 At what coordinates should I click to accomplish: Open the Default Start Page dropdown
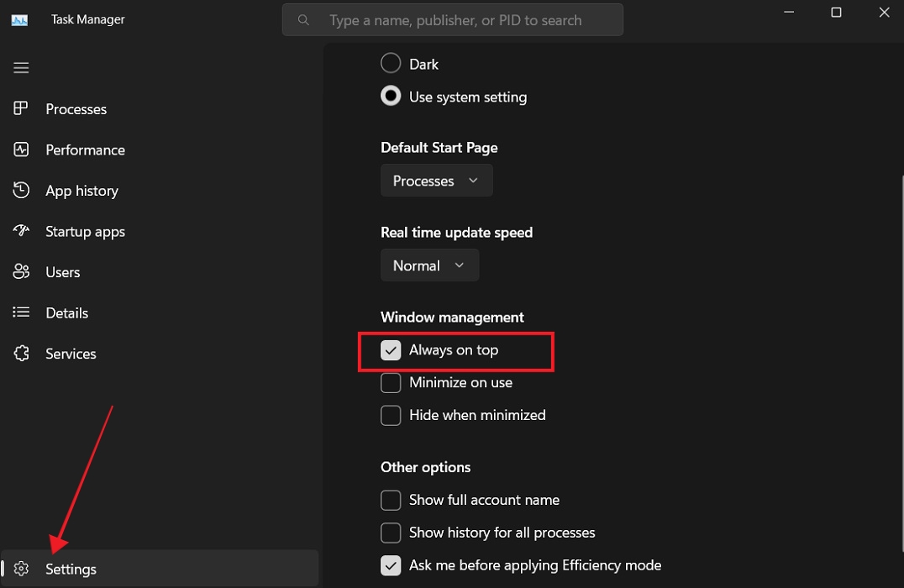click(436, 180)
